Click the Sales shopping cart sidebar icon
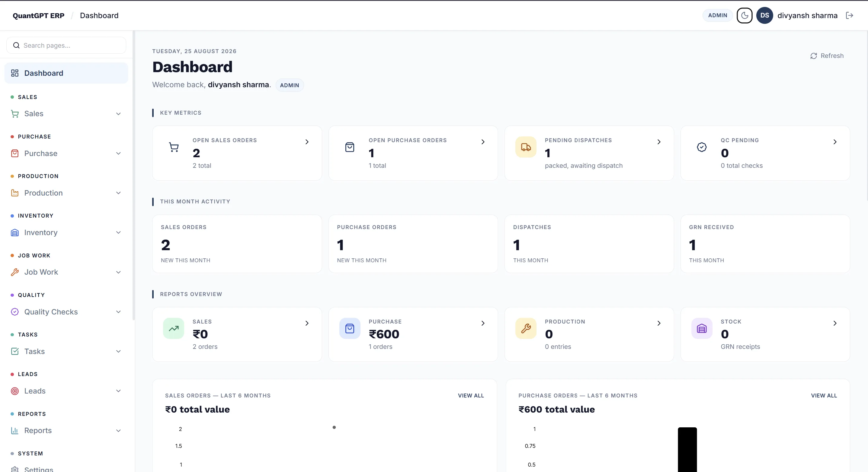 coord(15,114)
